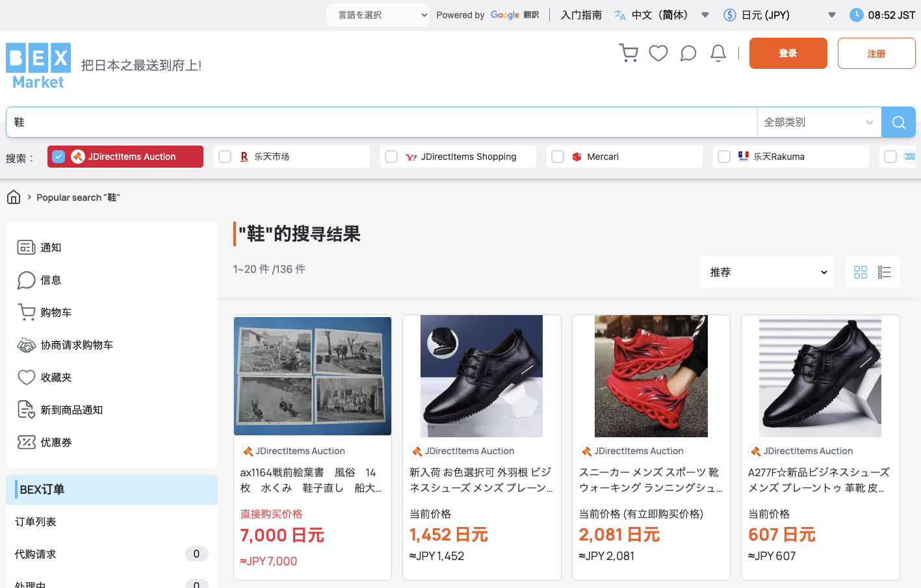
Task: Check the partially visible last marketplace checkbox
Action: coord(890,157)
